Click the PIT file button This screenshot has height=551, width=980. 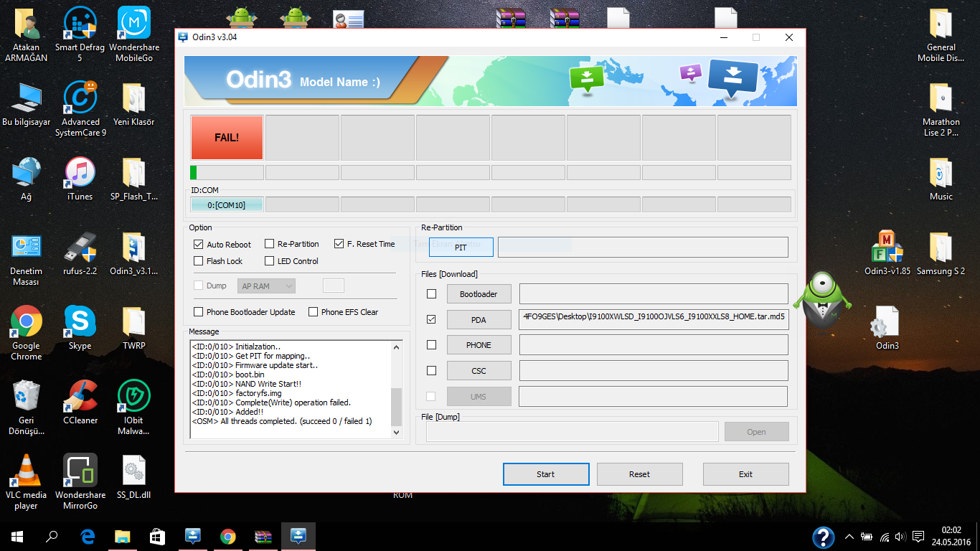tap(461, 247)
